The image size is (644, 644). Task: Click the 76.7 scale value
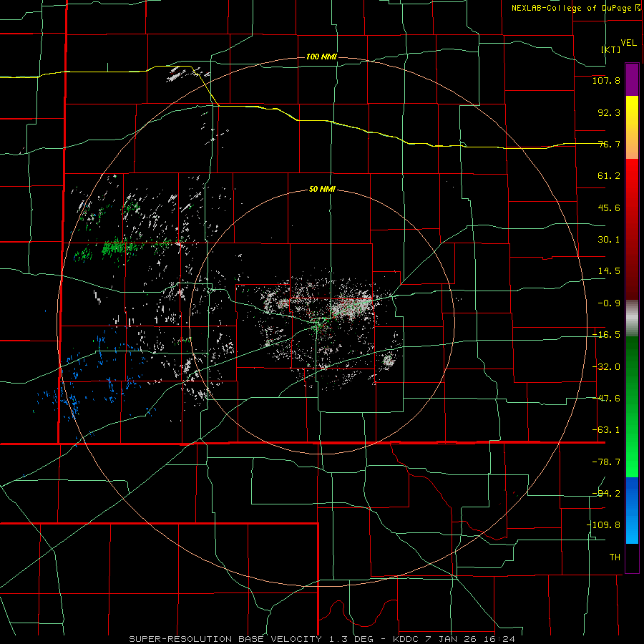(x=609, y=144)
